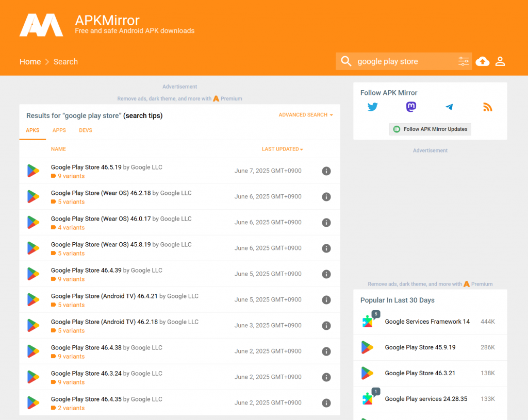This screenshot has width=528, height=420.
Task: Expand the Advanced Search dropdown
Action: click(306, 115)
